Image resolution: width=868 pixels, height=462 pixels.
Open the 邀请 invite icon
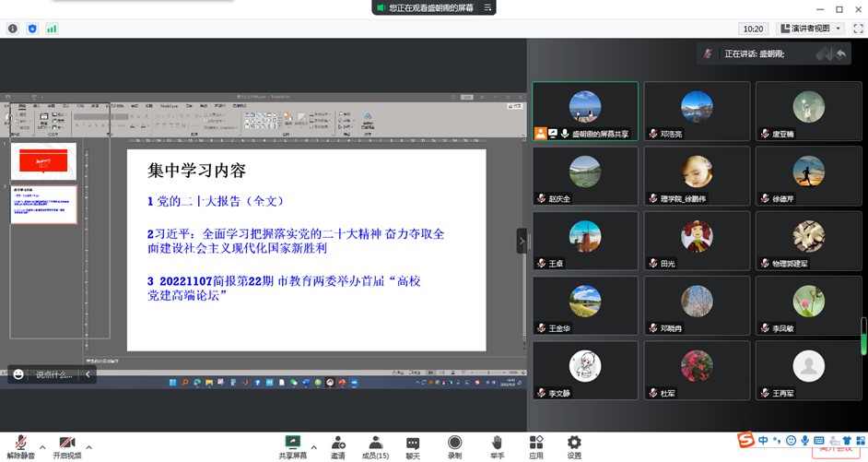tap(338, 446)
